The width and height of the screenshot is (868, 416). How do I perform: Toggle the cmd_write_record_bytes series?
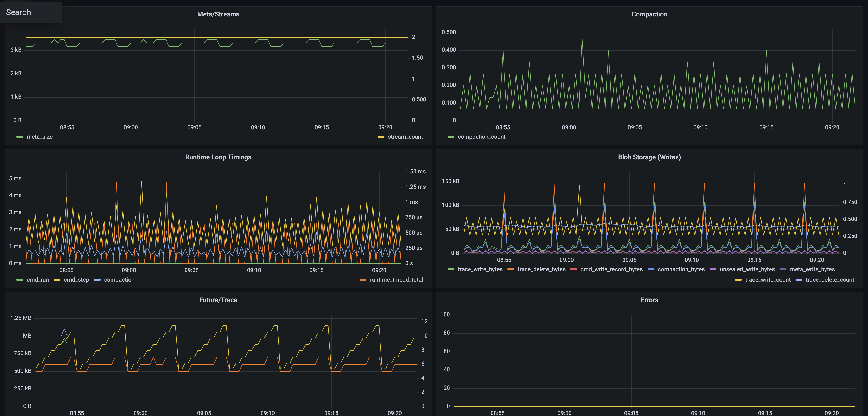(x=612, y=269)
